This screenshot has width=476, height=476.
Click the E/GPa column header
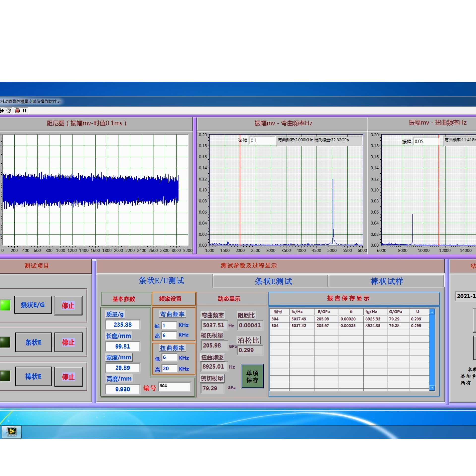pyautogui.click(x=327, y=312)
